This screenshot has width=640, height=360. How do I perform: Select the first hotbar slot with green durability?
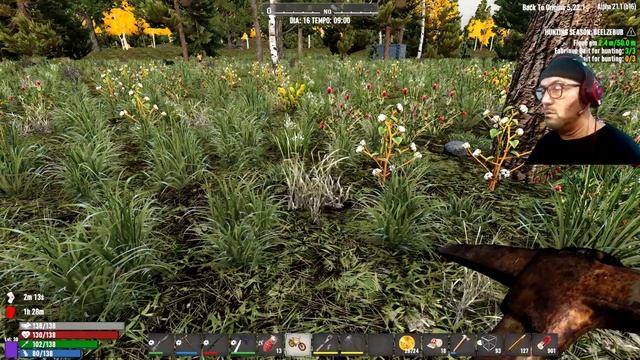click(x=160, y=344)
